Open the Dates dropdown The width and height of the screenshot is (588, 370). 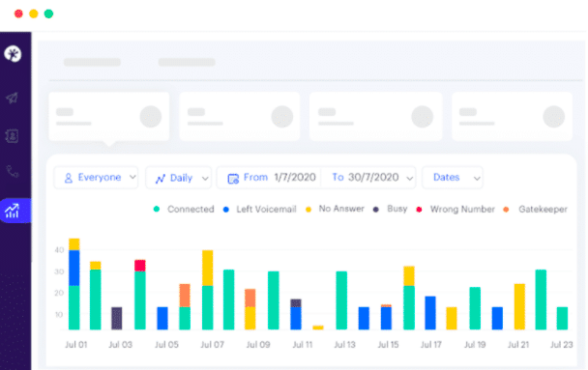(x=453, y=178)
